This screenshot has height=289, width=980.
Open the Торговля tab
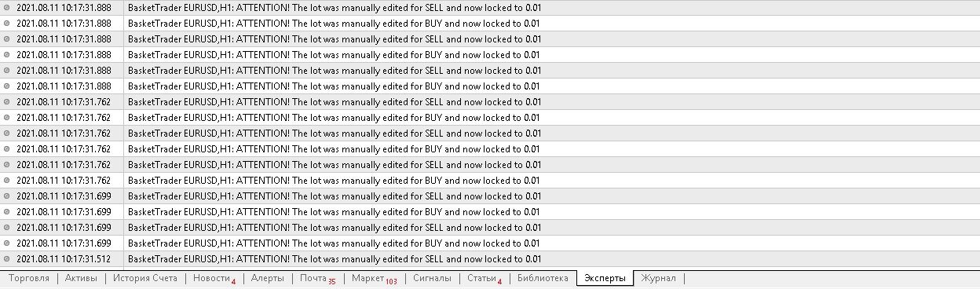click(x=28, y=278)
